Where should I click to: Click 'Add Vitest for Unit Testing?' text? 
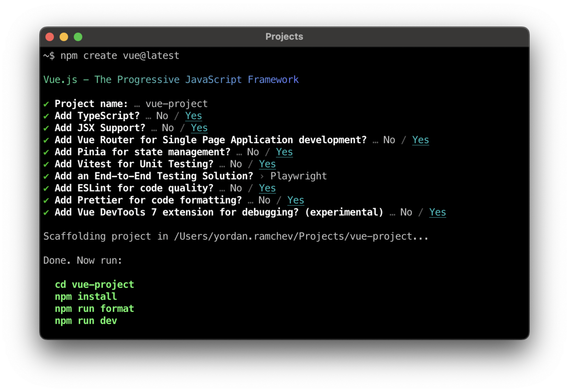pos(134,164)
